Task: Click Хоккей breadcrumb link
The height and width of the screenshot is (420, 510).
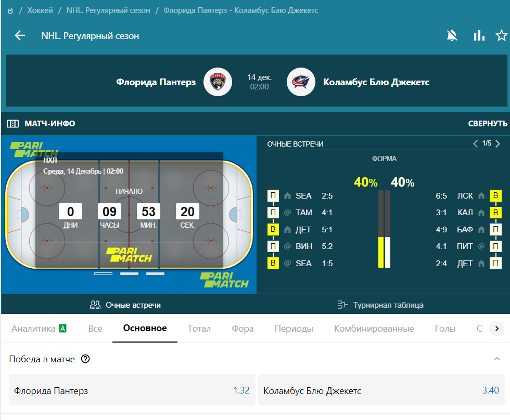Action: pyautogui.click(x=40, y=10)
